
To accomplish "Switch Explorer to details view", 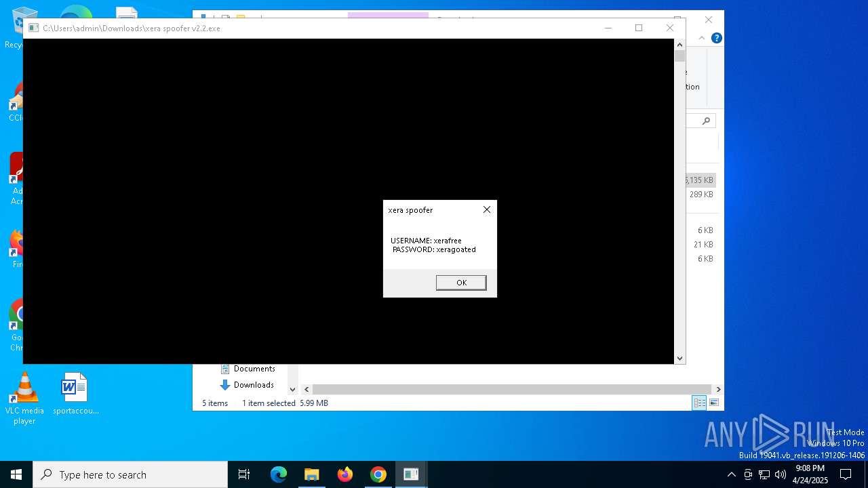I will (699, 403).
